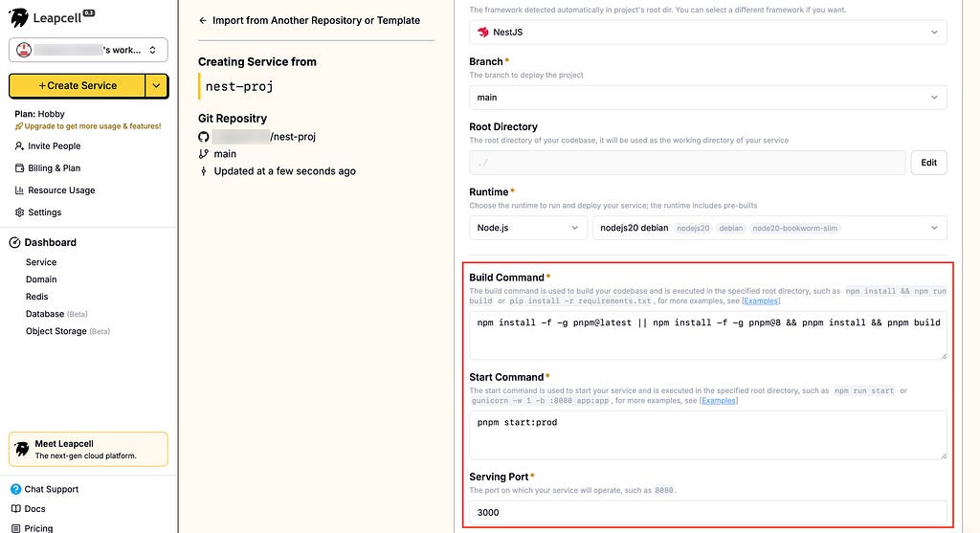Open the Examples link under Build Command
The height and width of the screenshot is (533, 980).
761,301
